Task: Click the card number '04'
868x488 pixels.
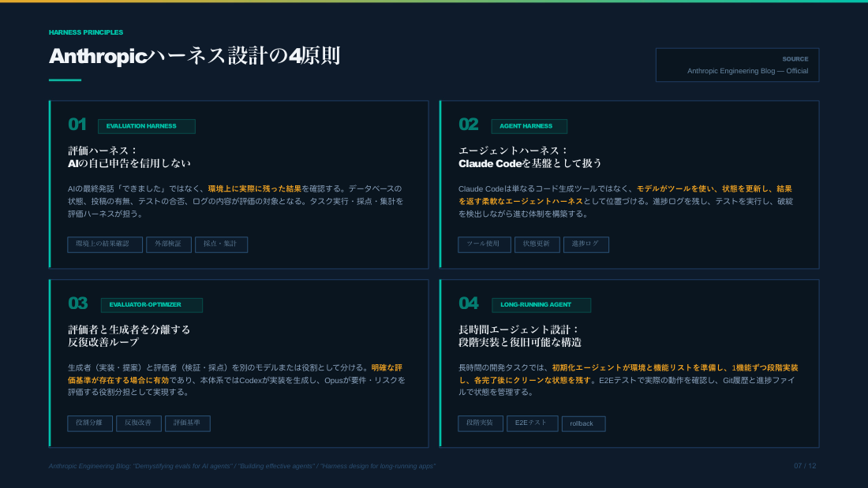Action: tap(468, 304)
